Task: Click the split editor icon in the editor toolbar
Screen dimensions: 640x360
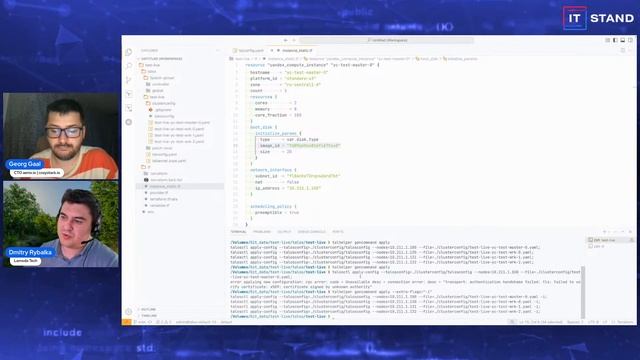Action: click(x=623, y=50)
